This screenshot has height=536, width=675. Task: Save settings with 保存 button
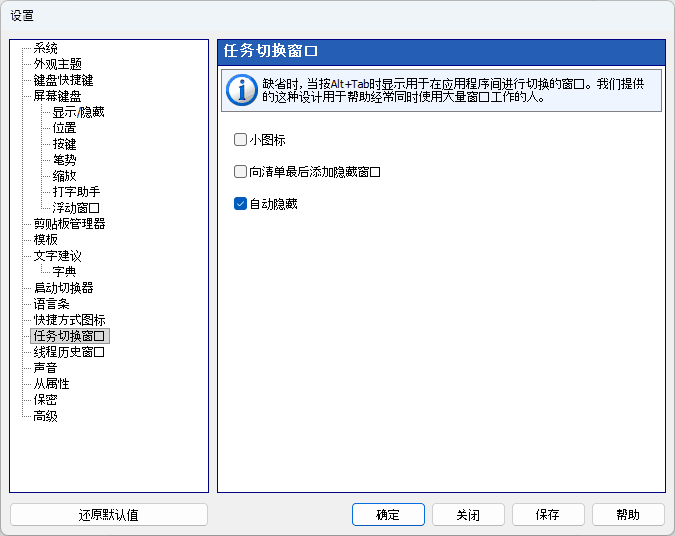point(548,514)
